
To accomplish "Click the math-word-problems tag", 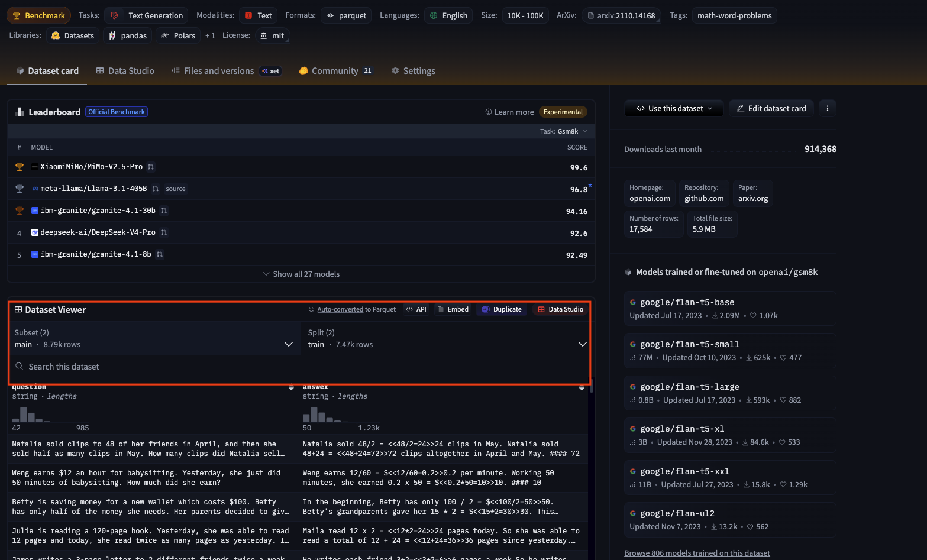I will [x=734, y=15].
